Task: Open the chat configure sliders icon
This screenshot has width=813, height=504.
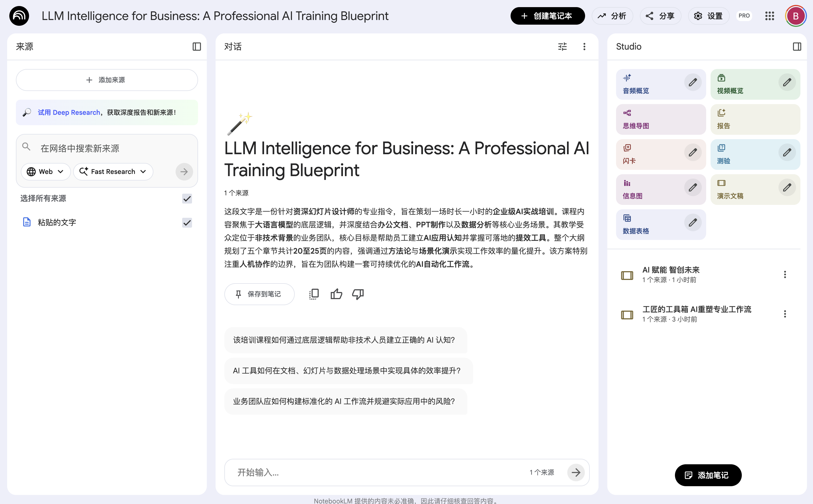Action: pos(562,47)
